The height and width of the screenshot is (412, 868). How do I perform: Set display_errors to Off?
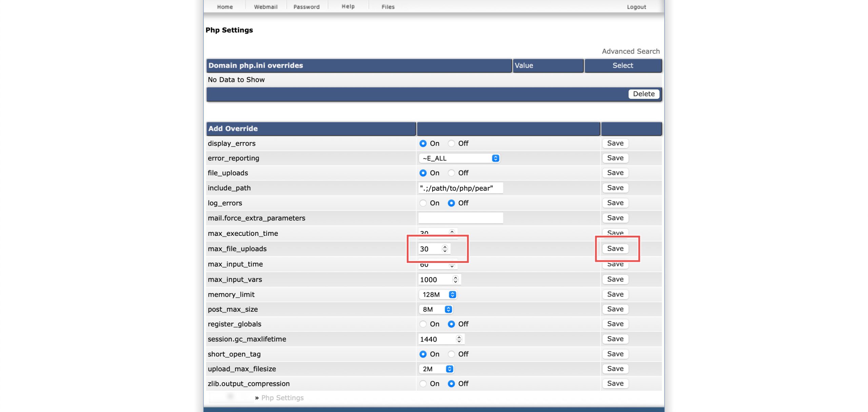click(451, 143)
